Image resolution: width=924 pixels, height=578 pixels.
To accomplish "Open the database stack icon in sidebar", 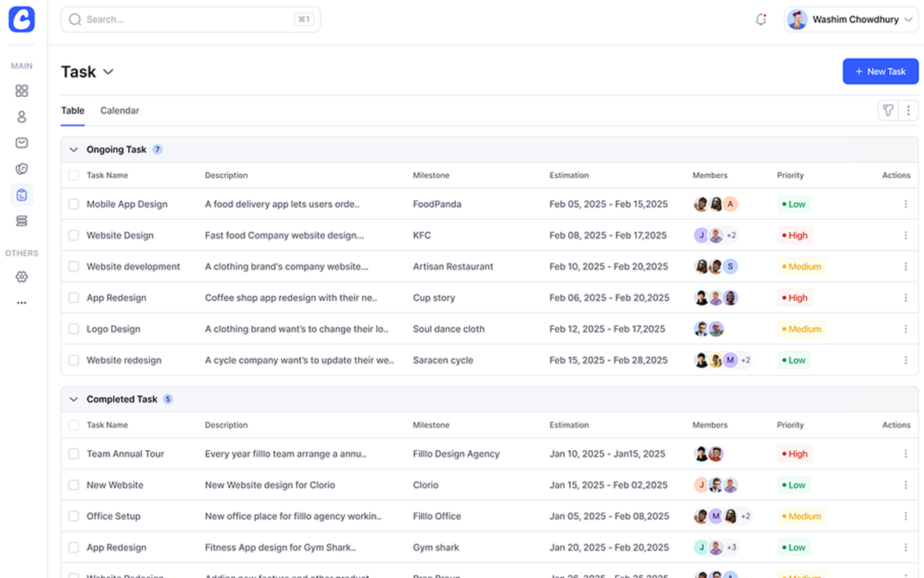I will (x=22, y=220).
